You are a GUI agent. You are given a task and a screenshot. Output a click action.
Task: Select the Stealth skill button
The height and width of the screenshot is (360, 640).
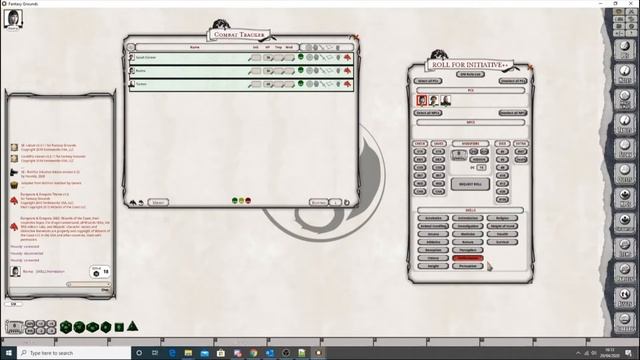tap(502, 234)
